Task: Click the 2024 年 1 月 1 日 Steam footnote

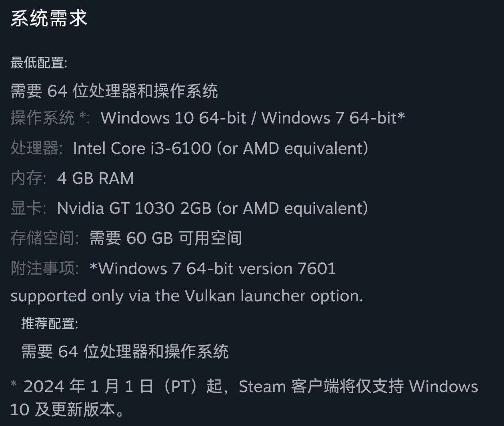Action: (244, 386)
